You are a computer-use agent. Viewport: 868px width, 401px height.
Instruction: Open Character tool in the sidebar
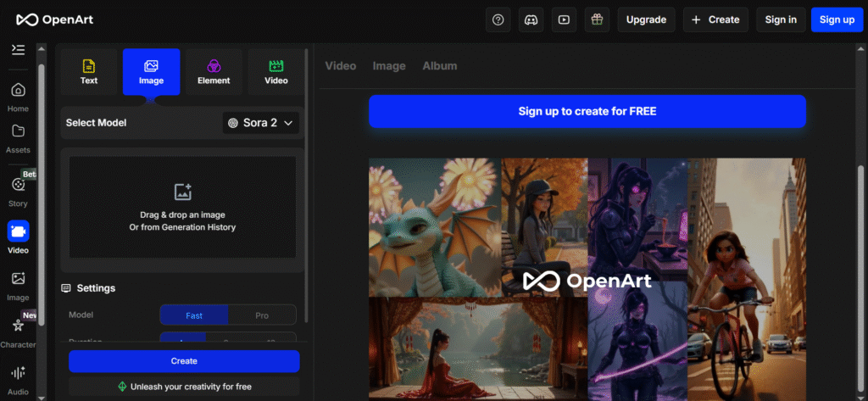point(18,331)
